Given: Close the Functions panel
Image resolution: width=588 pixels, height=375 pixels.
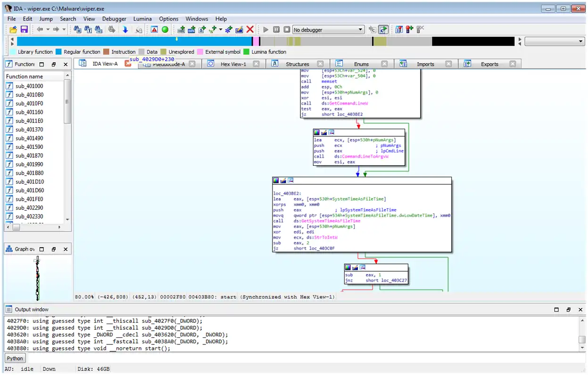Looking at the screenshot, I should point(66,64).
